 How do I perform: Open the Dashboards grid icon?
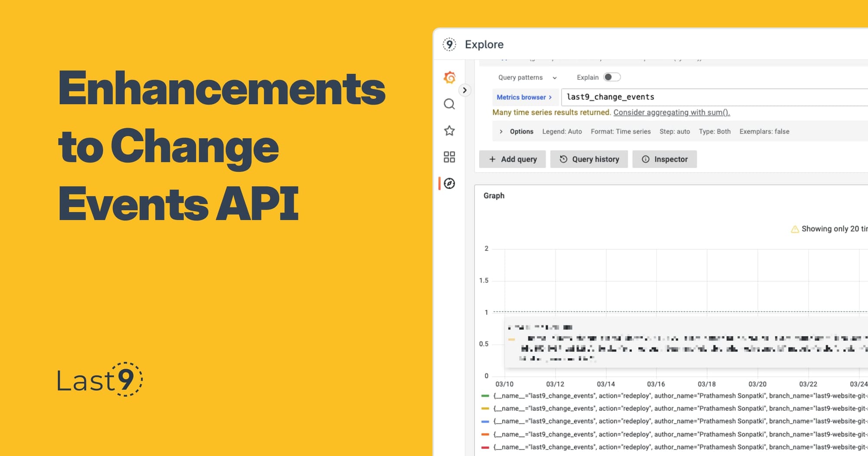449,157
